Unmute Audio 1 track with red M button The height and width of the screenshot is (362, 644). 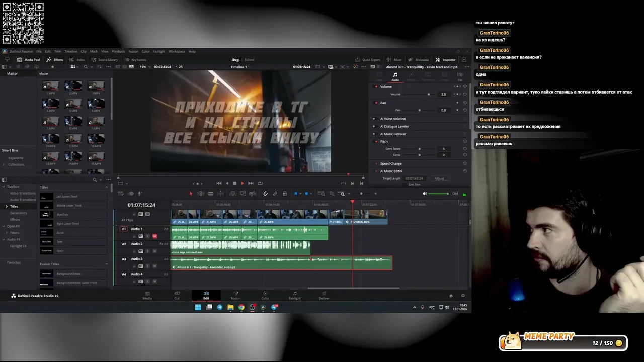click(154, 236)
